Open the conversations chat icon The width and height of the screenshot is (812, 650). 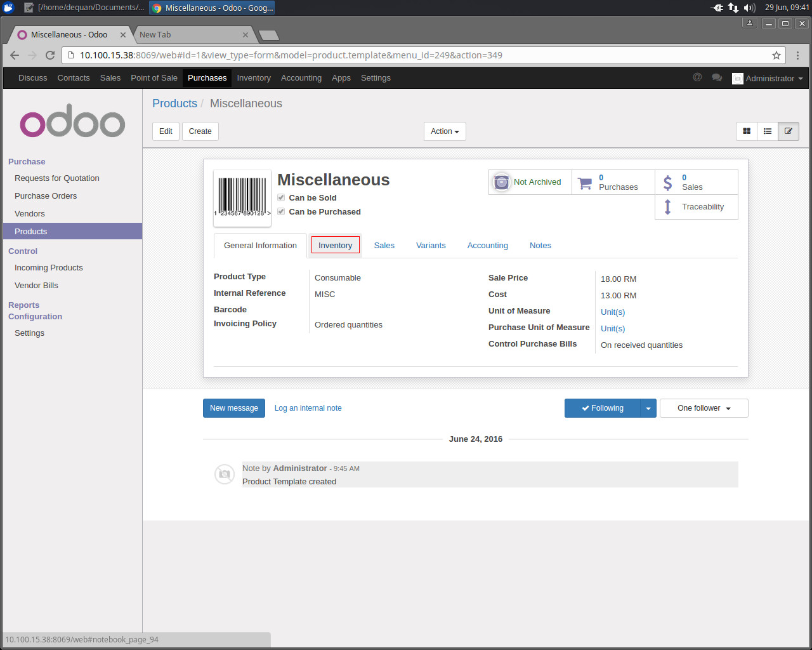point(717,77)
